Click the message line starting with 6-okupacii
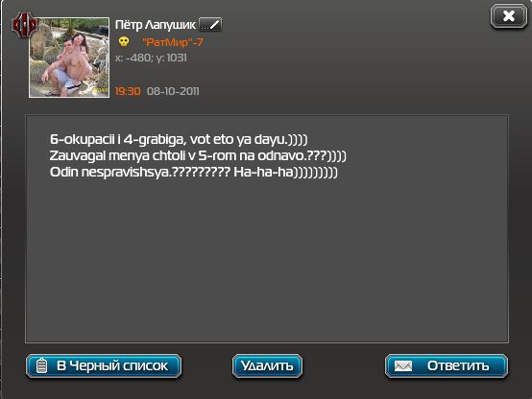 click(x=179, y=139)
